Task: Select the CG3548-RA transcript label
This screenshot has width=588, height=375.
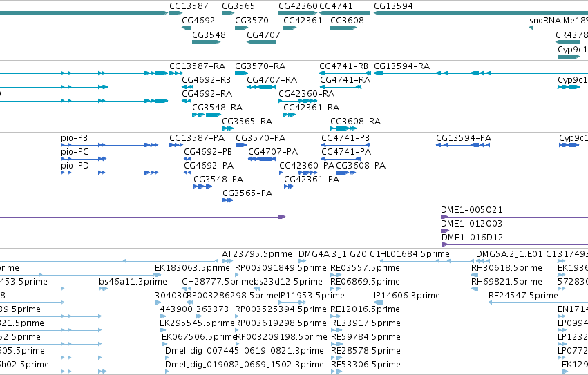Action: 218,108
